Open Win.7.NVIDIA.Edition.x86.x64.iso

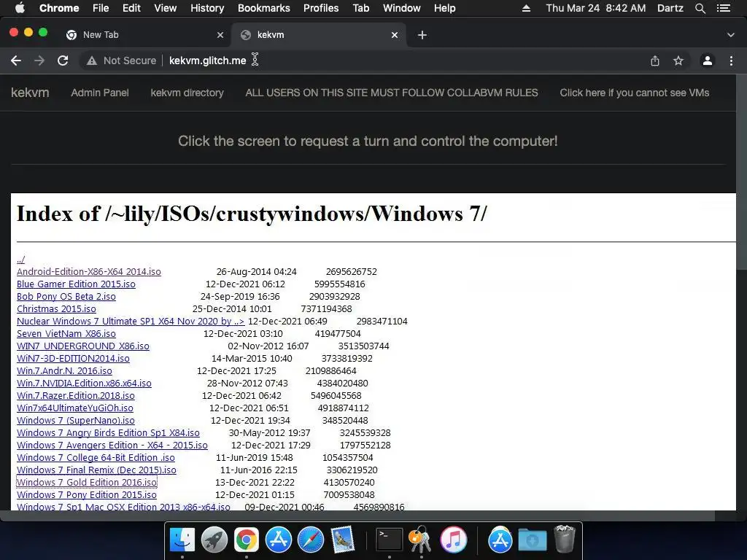click(x=84, y=383)
